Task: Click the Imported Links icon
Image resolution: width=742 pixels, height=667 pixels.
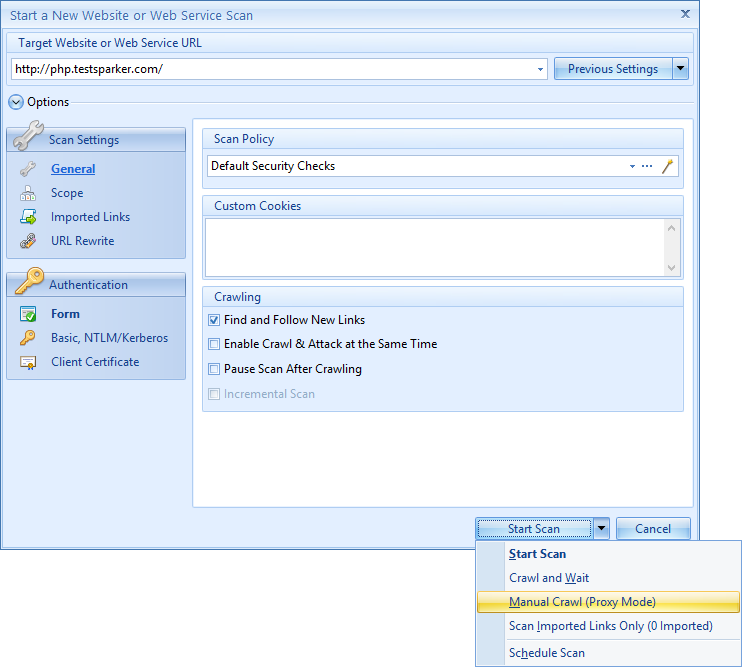Action: tap(28, 217)
